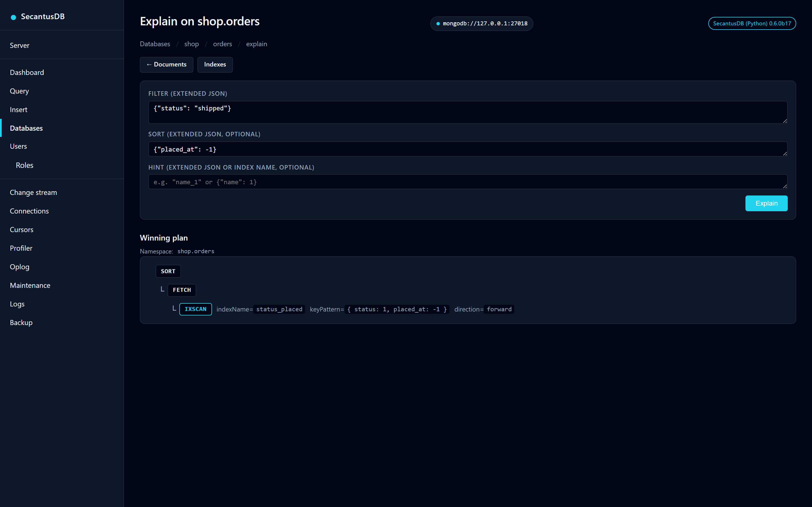The image size is (812, 507).
Task: Click the SecantusDB logo dot
Action: tap(14, 17)
